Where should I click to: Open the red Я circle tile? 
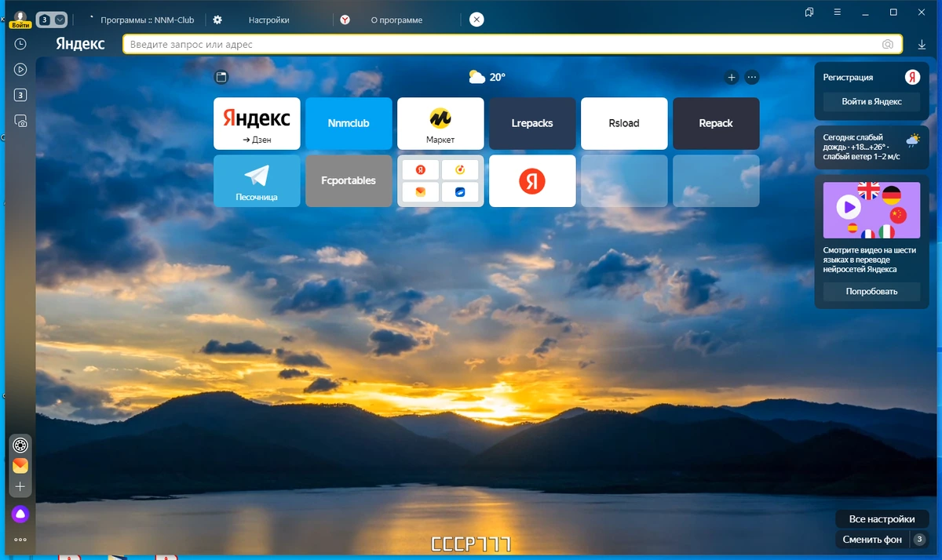(532, 180)
